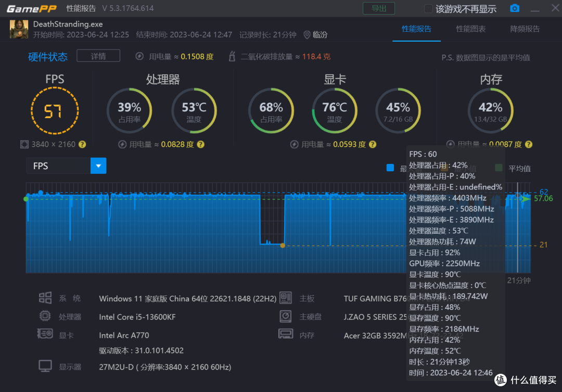Click the processor power usage lightning icon
Screen dimensions: 562x392
(x=123, y=144)
